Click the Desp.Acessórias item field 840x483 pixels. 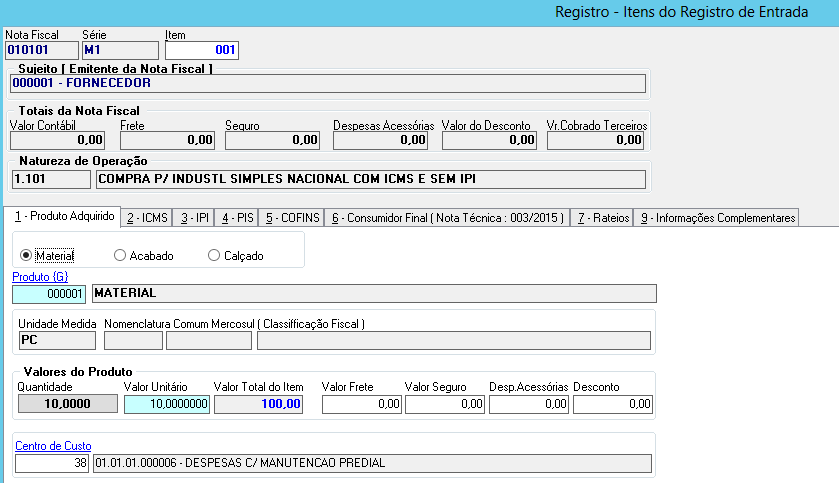tap(529, 404)
